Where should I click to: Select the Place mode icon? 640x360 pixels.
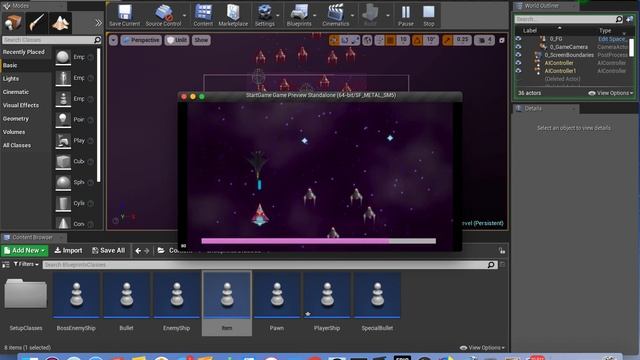[13, 22]
